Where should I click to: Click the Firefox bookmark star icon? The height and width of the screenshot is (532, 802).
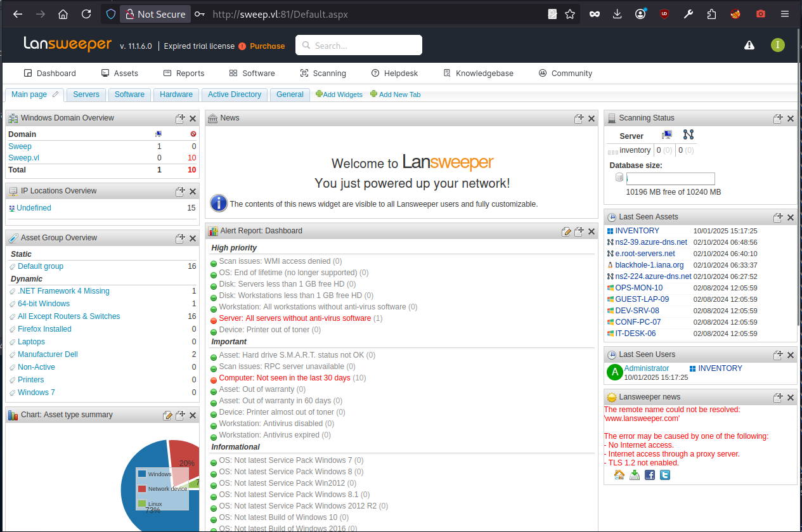click(x=570, y=14)
